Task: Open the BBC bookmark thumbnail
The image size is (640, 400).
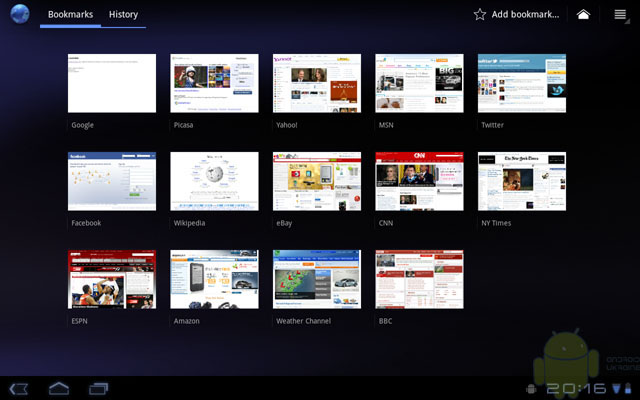Action: click(x=419, y=279)
